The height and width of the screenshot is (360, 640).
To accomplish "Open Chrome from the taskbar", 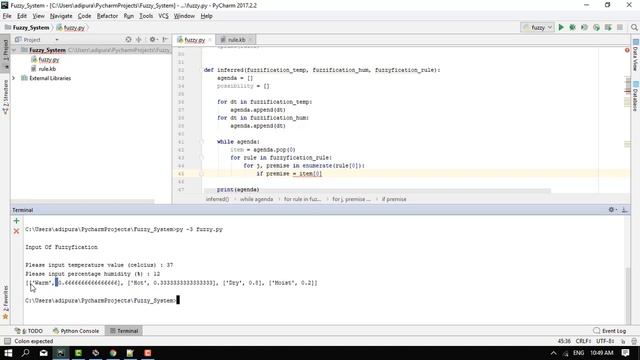I will point(113,353).
